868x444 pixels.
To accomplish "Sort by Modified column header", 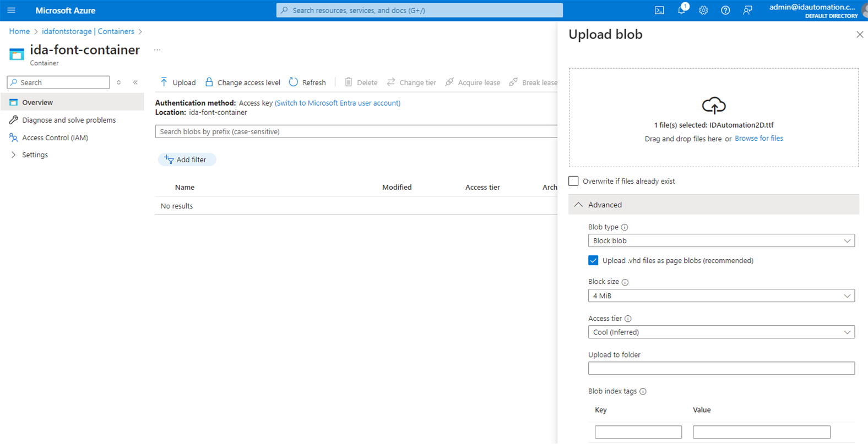I will click(397, 187).
